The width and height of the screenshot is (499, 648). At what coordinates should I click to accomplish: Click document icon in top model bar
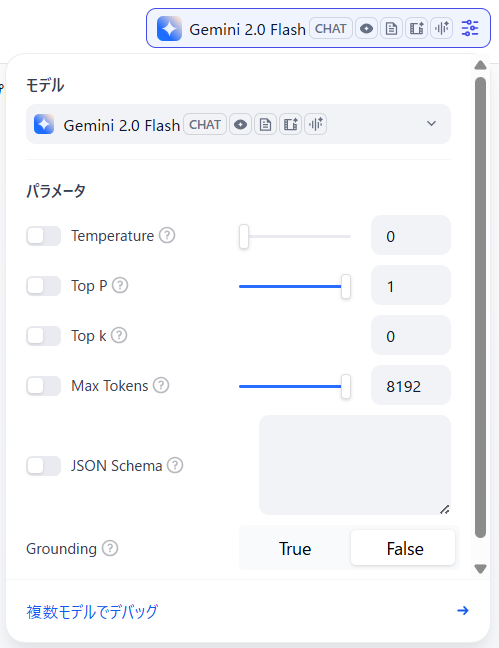tap(391, 29)
